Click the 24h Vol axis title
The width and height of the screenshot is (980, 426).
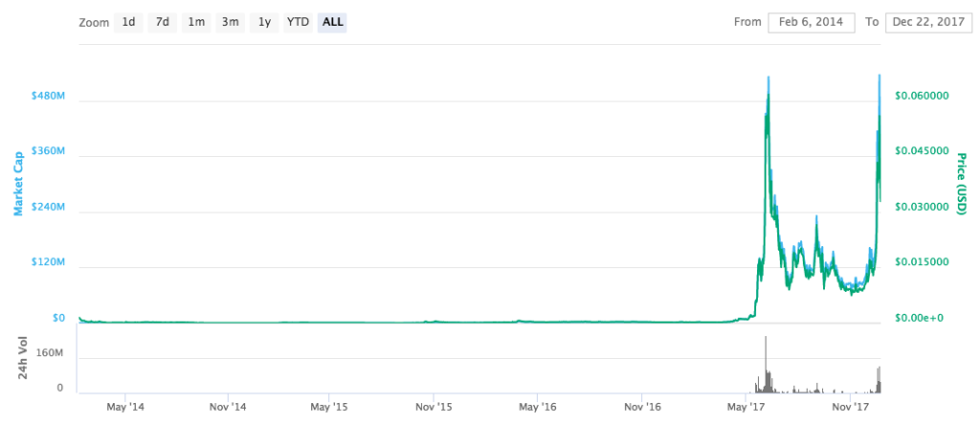(23, 359)
